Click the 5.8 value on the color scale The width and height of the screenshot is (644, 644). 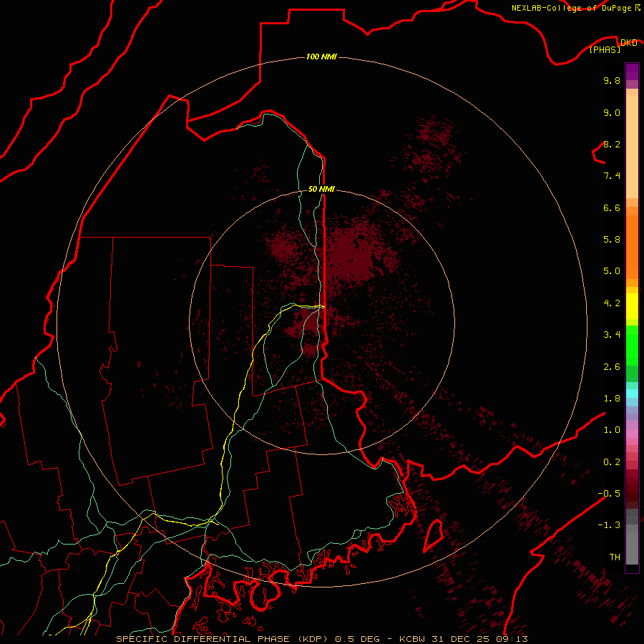pyautogui.click(x=612, y=240)
